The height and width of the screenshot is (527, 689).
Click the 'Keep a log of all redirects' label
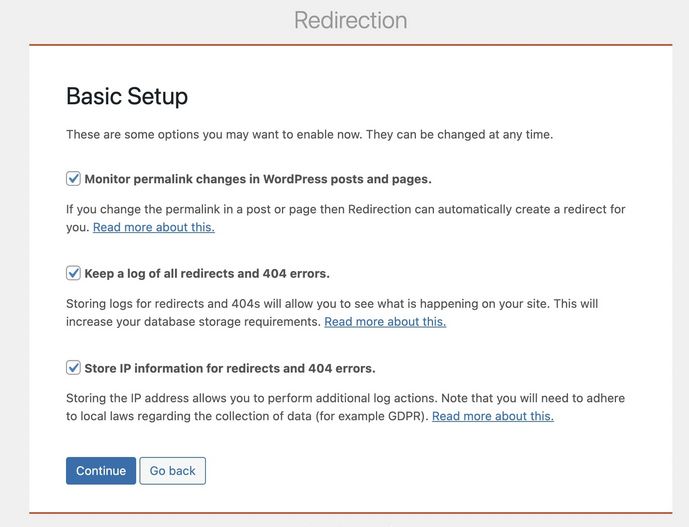tap(207, 274)
